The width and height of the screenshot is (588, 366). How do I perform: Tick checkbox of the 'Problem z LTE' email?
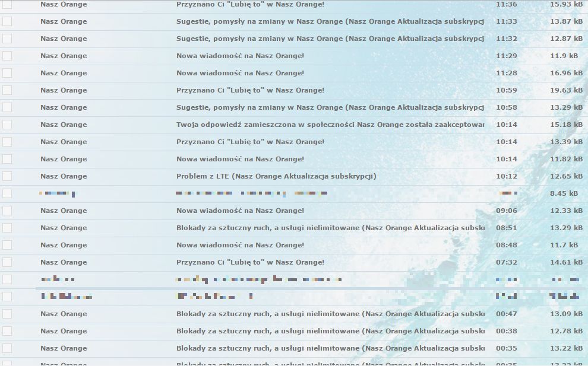[7, 176]
